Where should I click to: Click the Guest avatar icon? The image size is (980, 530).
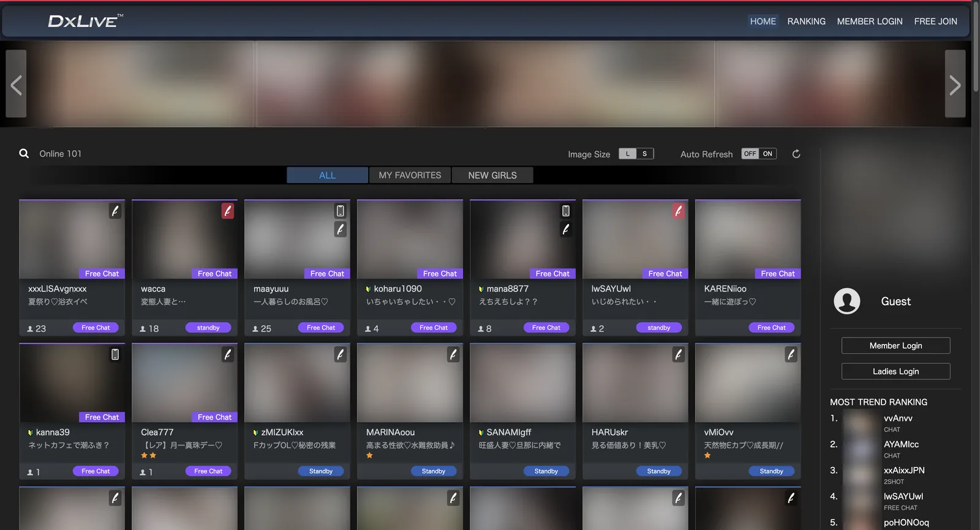pos(847,301)
